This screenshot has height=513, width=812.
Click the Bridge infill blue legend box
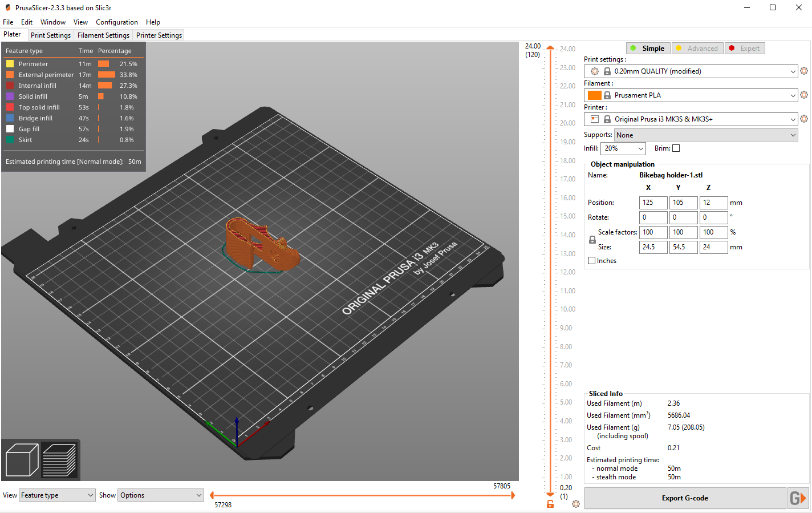point(10,118)
